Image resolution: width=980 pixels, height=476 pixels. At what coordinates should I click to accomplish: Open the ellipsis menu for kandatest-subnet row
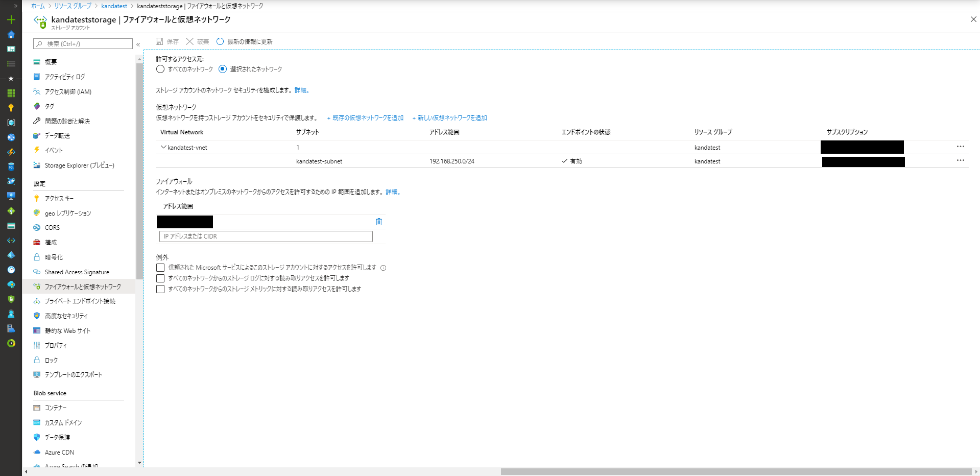pos(960,160)
